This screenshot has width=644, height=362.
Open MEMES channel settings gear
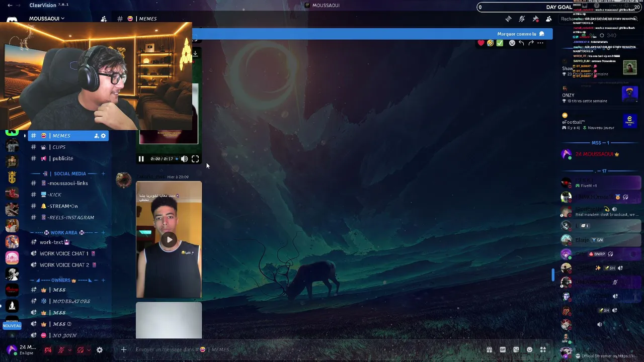coord(103,136)
